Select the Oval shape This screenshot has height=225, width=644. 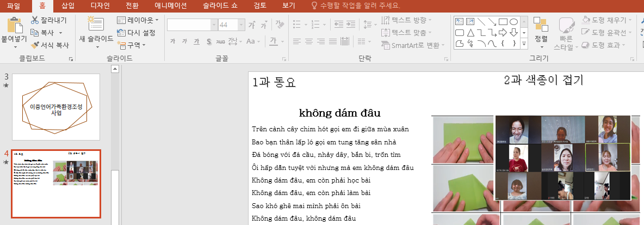pyautogui.click(x=513, y=21)
